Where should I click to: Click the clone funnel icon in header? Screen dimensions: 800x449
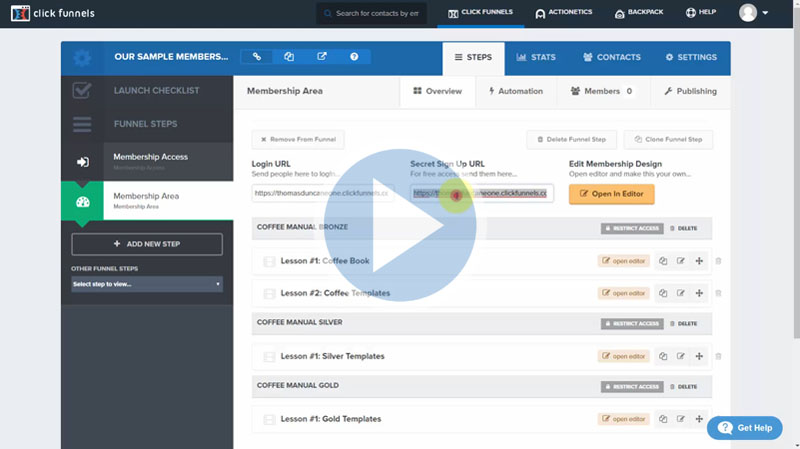click(x=289, y=57)
